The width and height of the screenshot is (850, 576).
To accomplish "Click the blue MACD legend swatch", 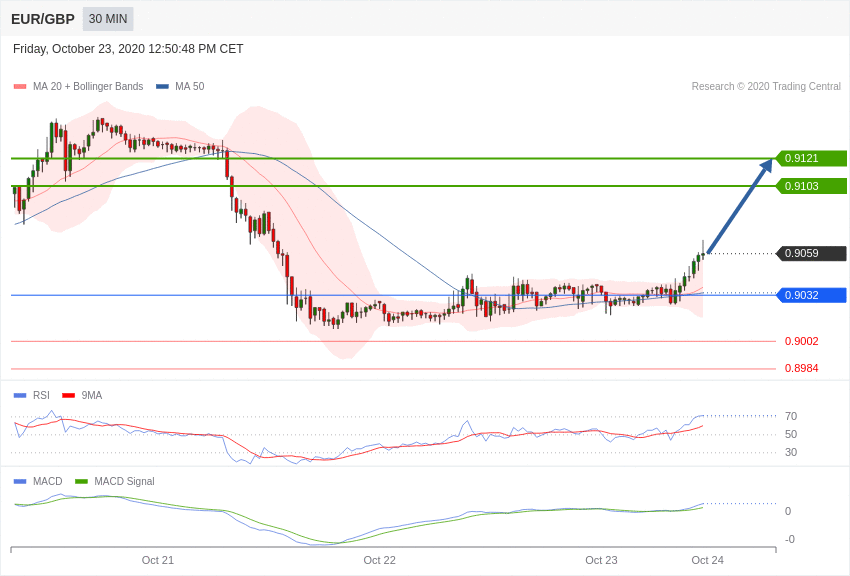I will [20, 481].
